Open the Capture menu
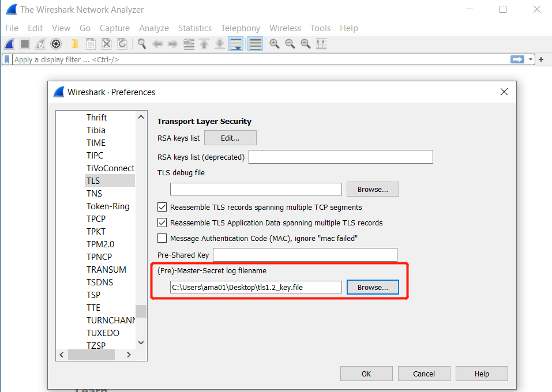 point(114,28)
